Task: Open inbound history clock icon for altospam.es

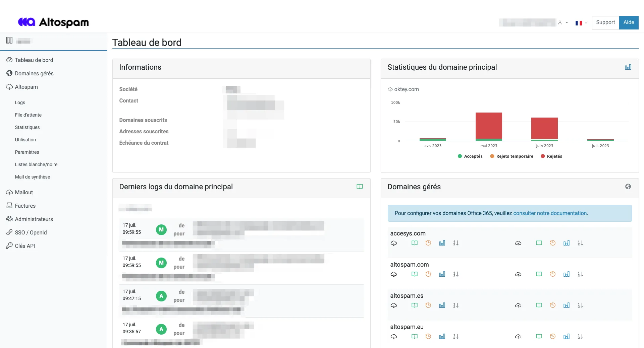Action: 428,305
